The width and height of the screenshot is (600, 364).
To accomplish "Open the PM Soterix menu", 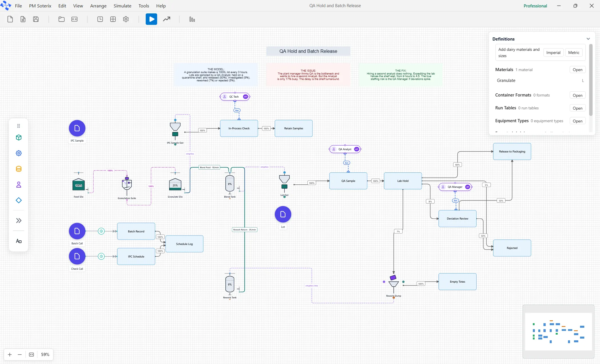I will pos(40,6).
